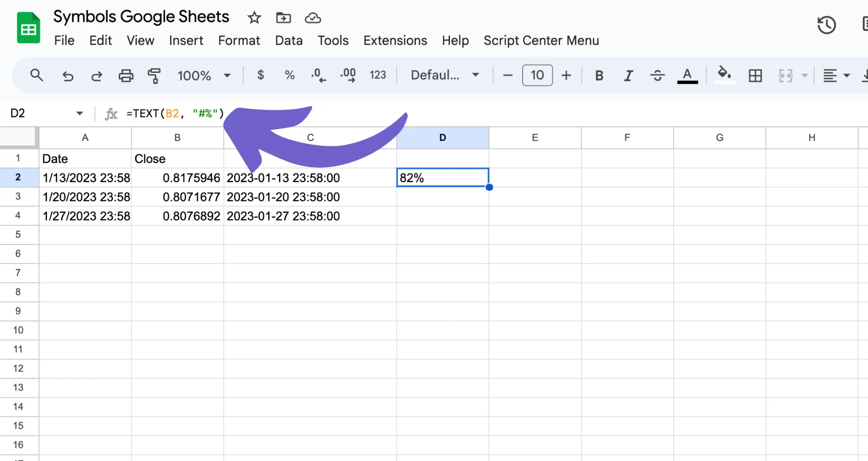Select cell containing 0.8076892
This screenshot has height=461, width=868.
coord(177,216)
